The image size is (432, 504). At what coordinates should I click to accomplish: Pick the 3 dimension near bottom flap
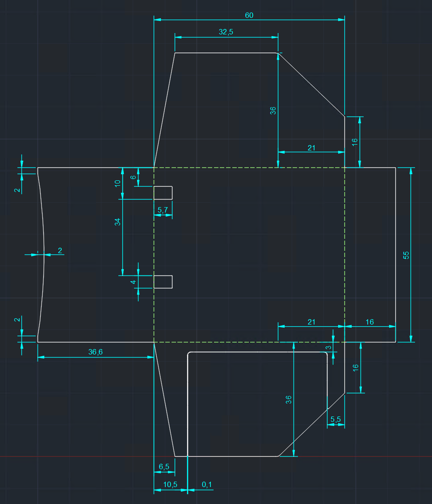point(328,347)
